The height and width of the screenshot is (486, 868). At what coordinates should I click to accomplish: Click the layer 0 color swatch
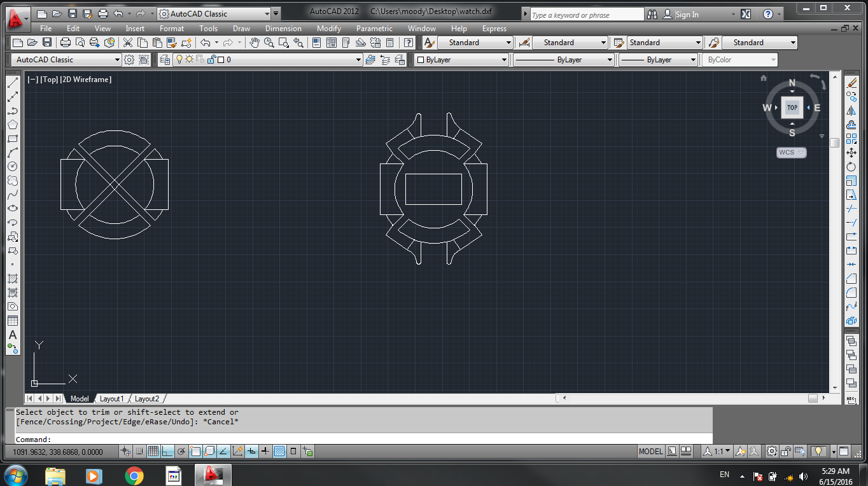(x=221, y=60)
